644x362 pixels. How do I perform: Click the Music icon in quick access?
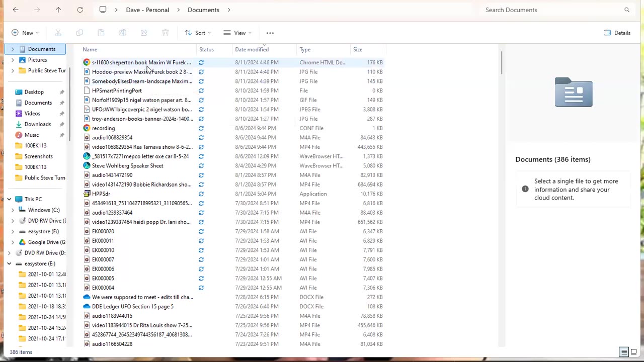(19, 135)
